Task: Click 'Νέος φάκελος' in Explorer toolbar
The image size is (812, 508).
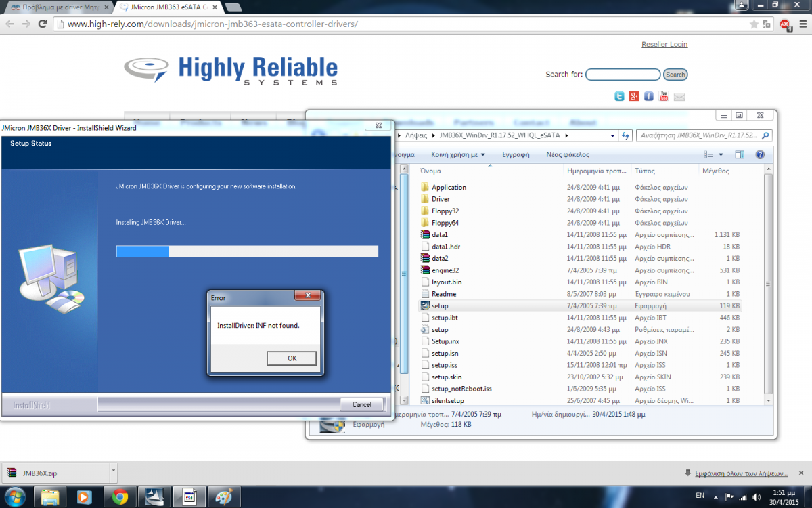Action: pos(568,154)
